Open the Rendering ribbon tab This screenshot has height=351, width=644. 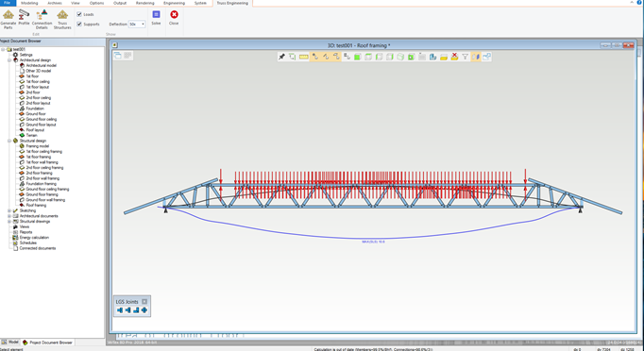(x=145, y=3)
